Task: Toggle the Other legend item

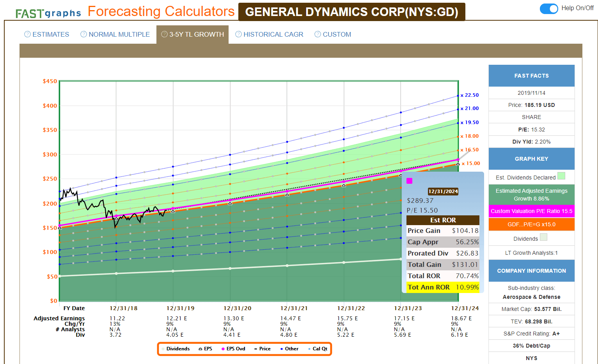Action: [x=289, y=349]
